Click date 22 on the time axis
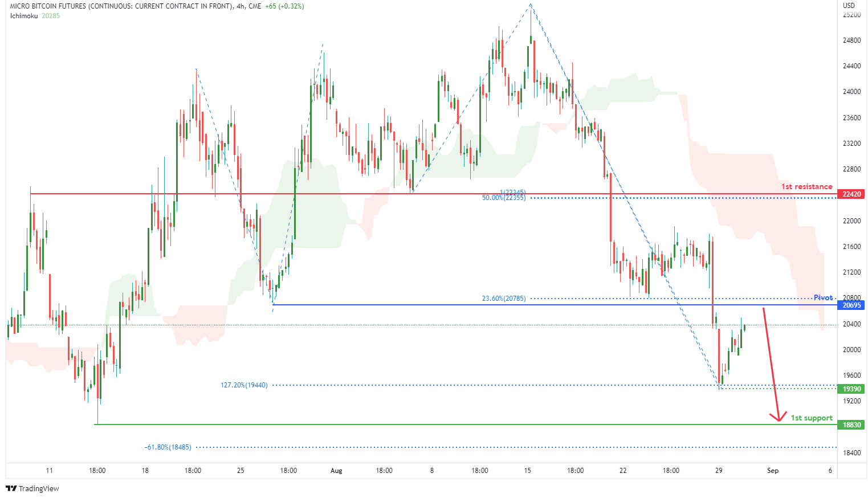Viewport: 868px width, 498px height. click(623, 471)
